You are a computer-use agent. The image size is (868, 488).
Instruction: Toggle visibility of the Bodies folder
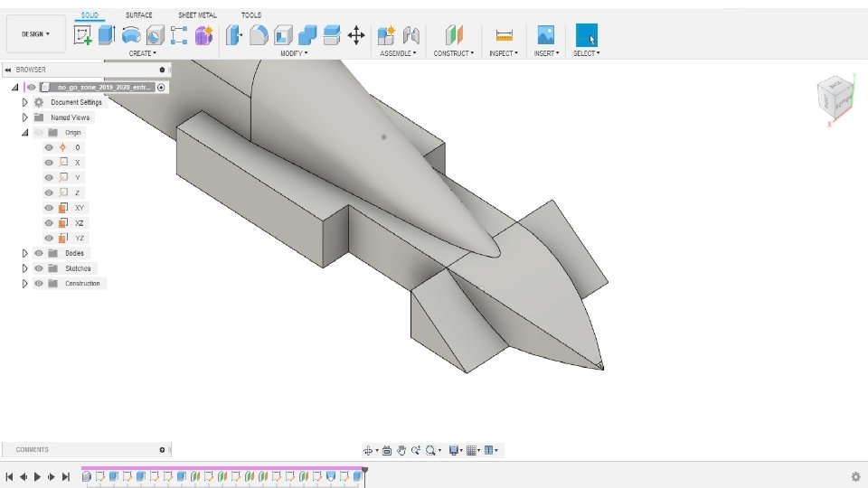coord(39,253)
